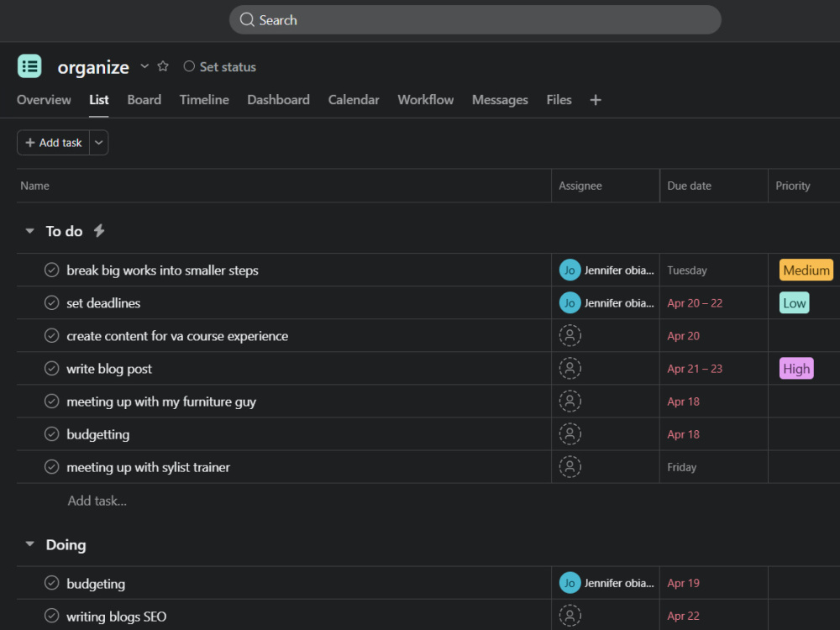840x630 pixels.
Task: Mark set deadlines task complete
Action: (51, 303)
